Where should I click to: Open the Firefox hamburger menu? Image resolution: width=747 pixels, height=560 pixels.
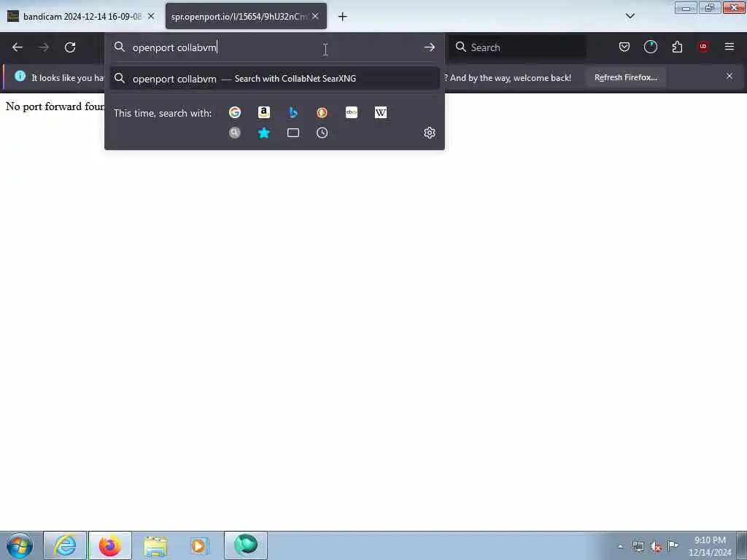coord(729,47)
